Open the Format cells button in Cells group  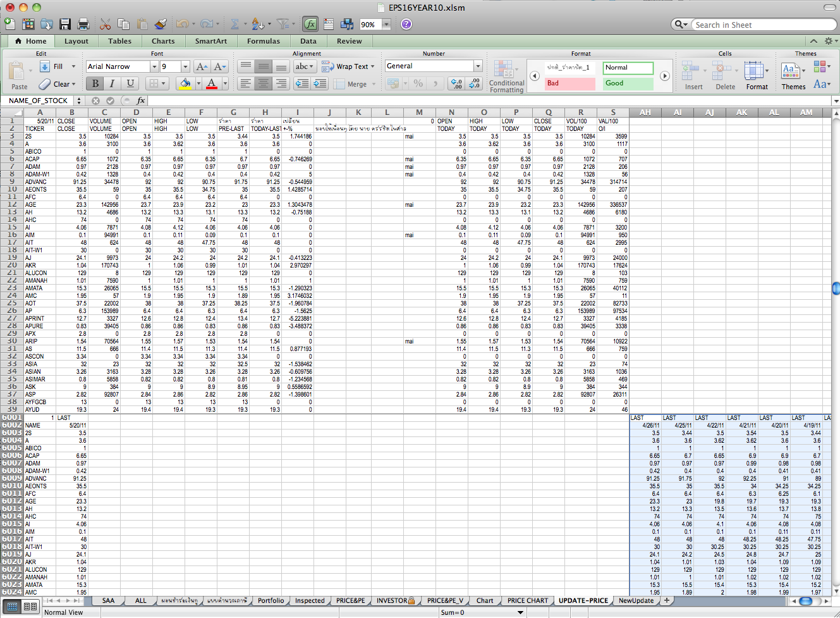757,76
